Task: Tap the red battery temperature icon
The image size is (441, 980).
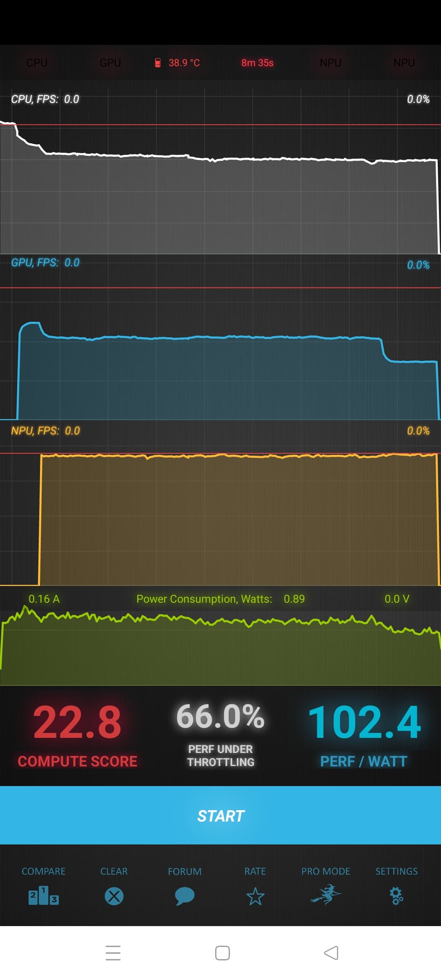Action: click(158, 62)
